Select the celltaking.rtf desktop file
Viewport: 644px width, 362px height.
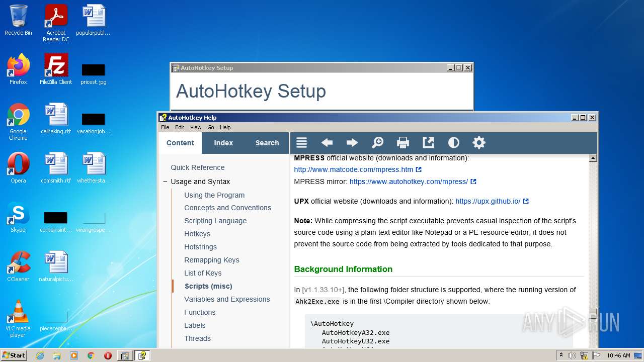pyautogui.click(x=56, y=119)
